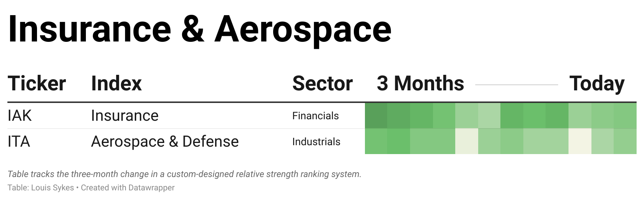
Task: Select the ITA ticker cell
Action: (x=19, y=141)
